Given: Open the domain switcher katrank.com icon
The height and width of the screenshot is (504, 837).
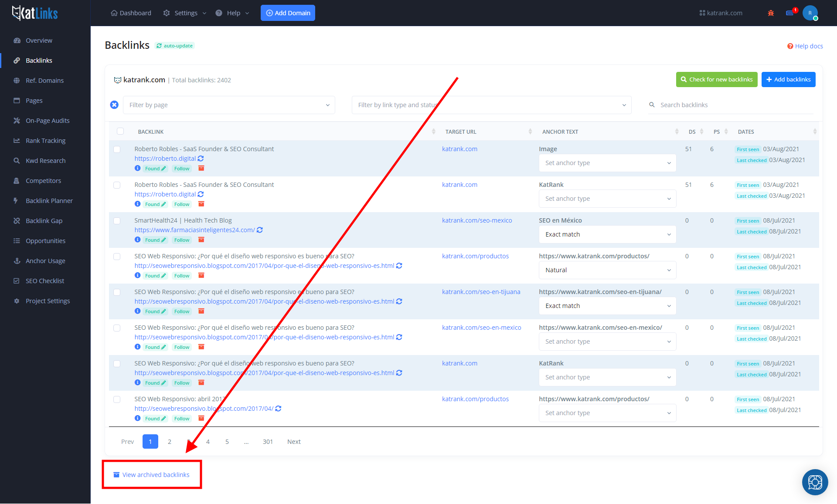Looking at the screenshot, I should pyautogui.click(x=702, y=13).
